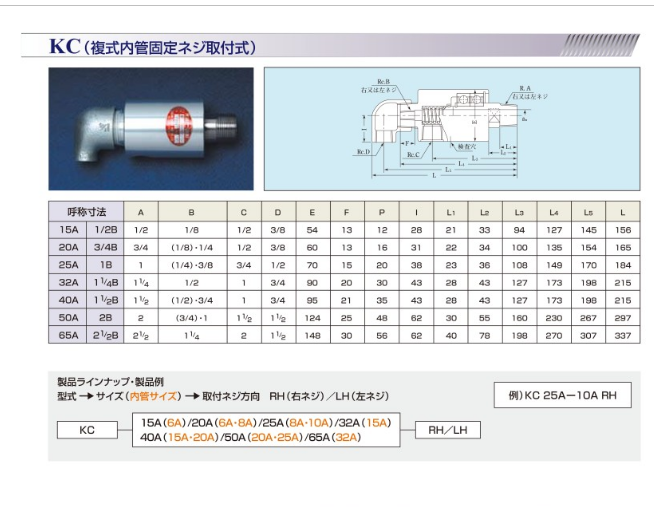Click the (1/8)・1/4 cell
Viewport: 654px width, 507px height.
tap(192, 248)
